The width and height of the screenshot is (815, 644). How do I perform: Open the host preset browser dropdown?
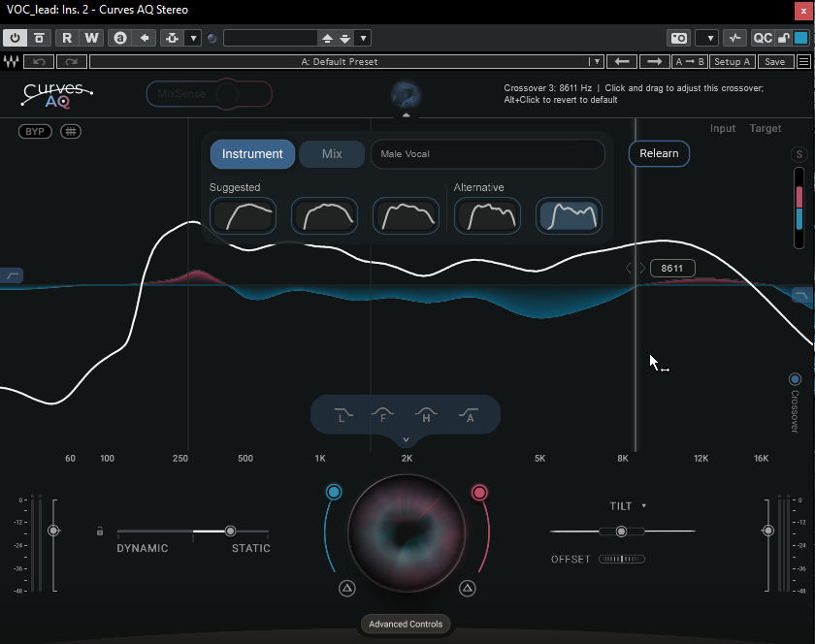click(x=363, y=38)
